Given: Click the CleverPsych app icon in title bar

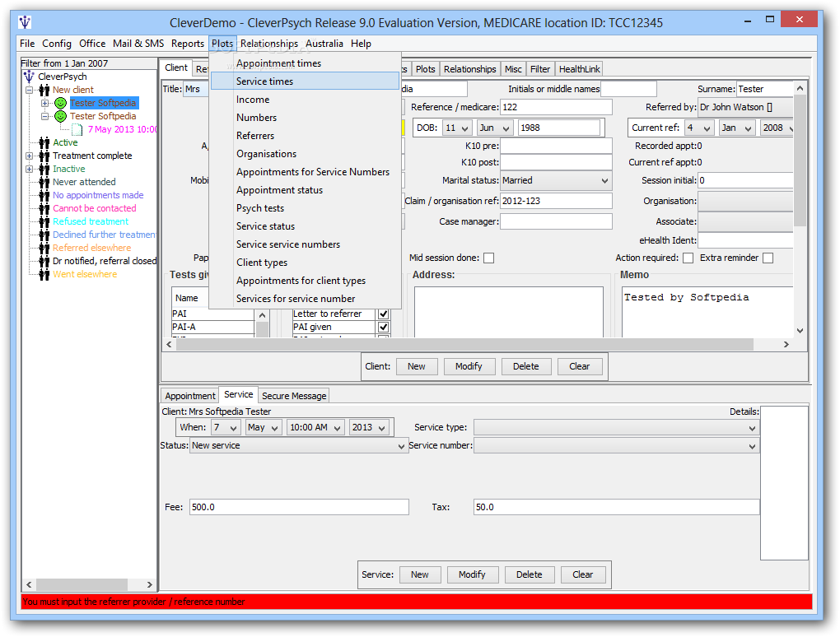Looking at the screenshot, I should [x=25, y=22].
